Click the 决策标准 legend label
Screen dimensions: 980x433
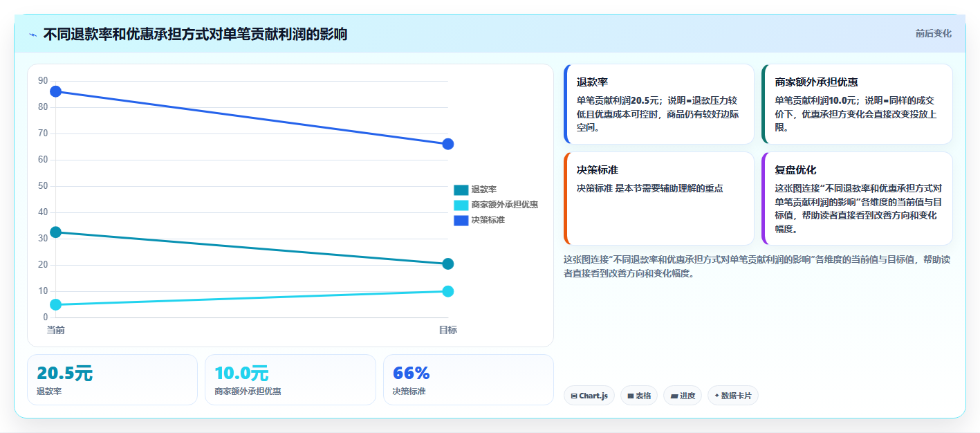488,220
